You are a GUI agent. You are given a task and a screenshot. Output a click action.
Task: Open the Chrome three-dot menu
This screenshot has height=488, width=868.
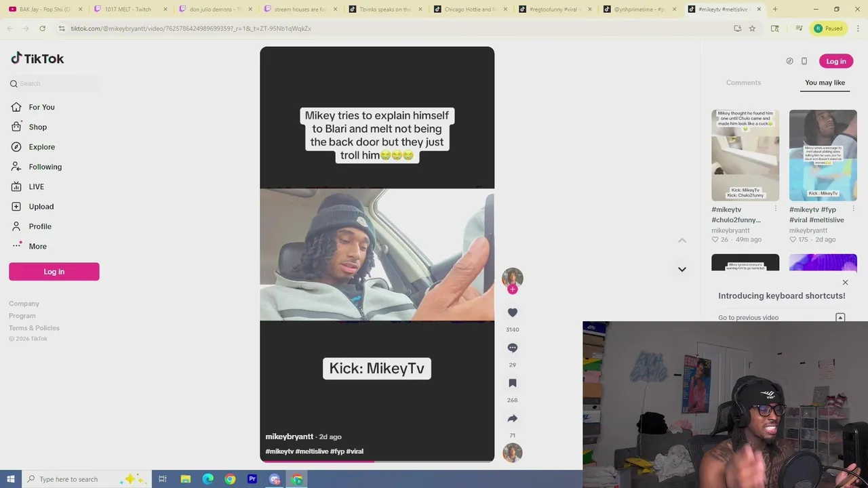(x=859, y=28)
